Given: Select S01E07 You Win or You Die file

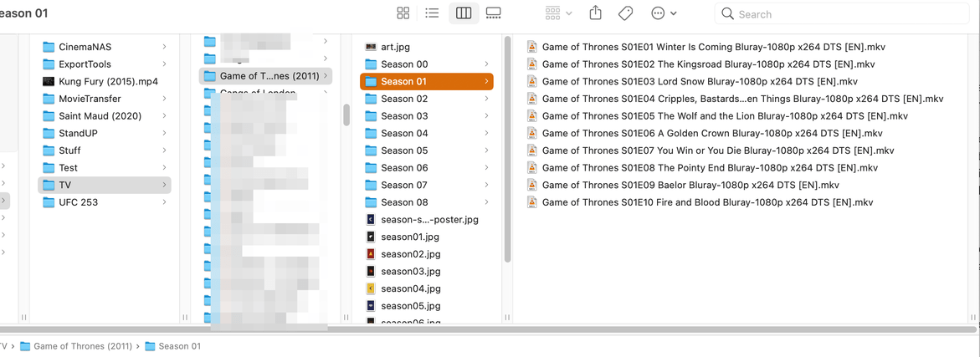Looking at the screenshot, I should click(711, 150).
